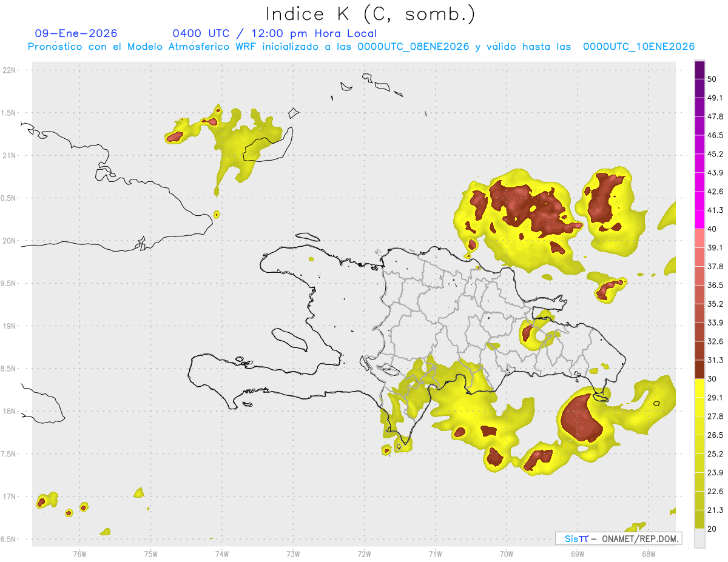Click the "37.8" color scale value

[x=715, y=267]
